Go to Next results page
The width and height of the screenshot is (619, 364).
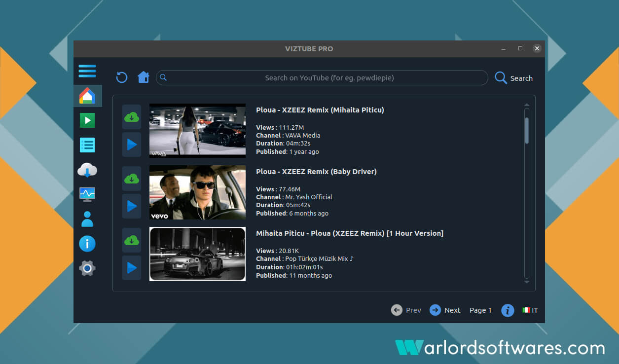445,310
